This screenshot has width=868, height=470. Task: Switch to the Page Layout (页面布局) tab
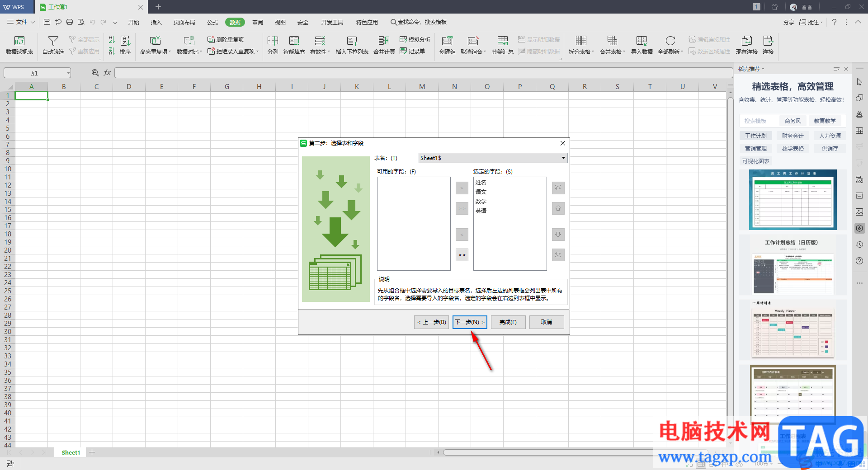click(184, 22)
